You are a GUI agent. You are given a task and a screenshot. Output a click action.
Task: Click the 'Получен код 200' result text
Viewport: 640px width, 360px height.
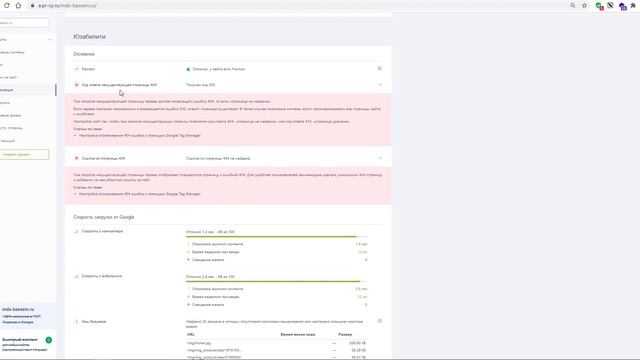click(200, 85)
